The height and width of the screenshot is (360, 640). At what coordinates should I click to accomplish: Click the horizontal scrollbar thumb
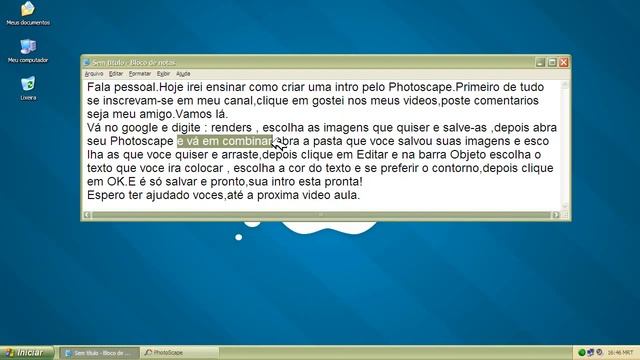pos(321,215)
